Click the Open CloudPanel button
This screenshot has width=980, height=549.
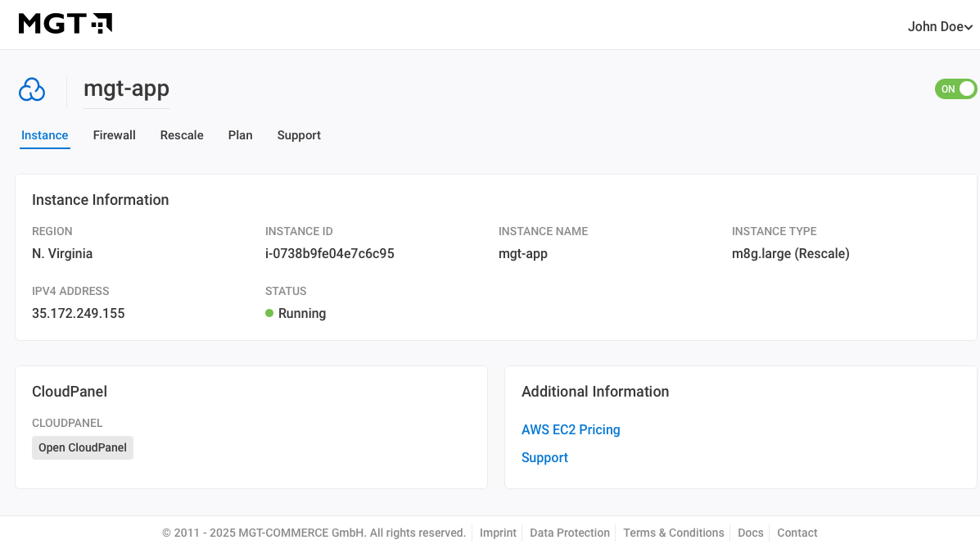[83, 447]
